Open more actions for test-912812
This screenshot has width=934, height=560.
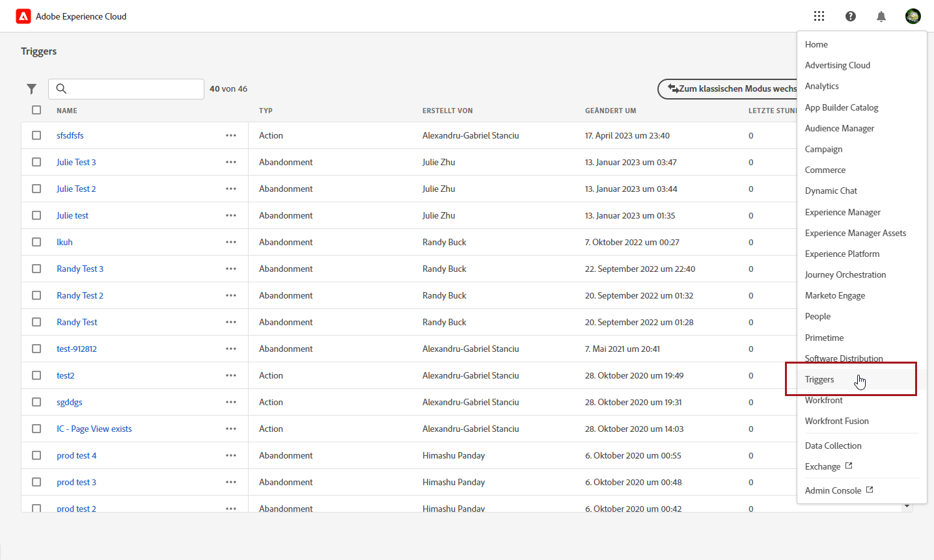[x=231, y=349]
